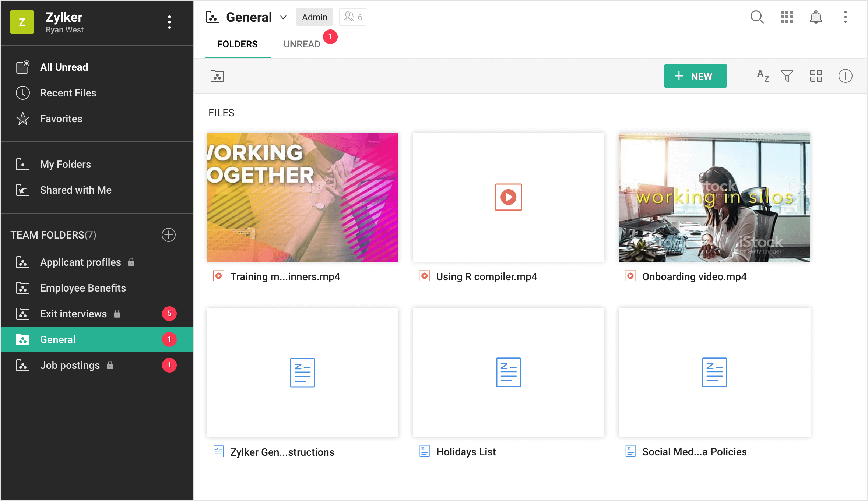This screenshot has width=868, height=501.
Task: Click file name Onboarding video.mp4
Action: (694, 276)
